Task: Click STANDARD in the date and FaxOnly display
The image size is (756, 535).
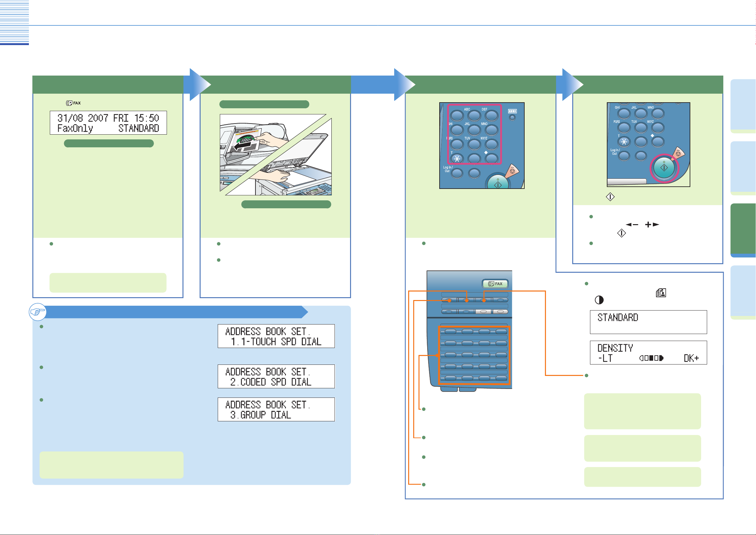Action: pos(139,128)
